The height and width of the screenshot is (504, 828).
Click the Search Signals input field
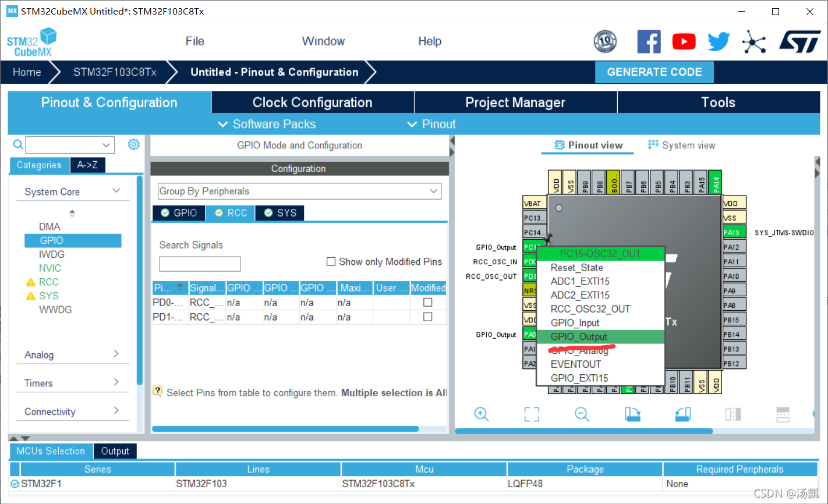200,264
